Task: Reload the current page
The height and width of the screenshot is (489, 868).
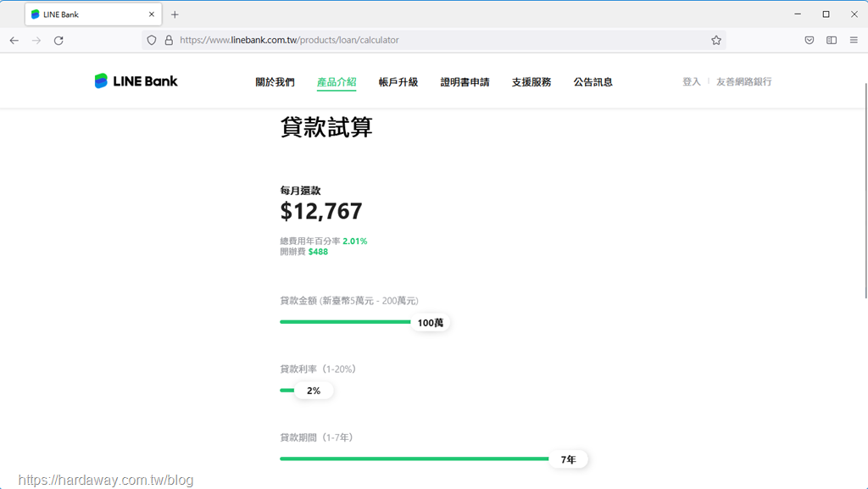Action: pyautogui.click(x=58, y=41)
